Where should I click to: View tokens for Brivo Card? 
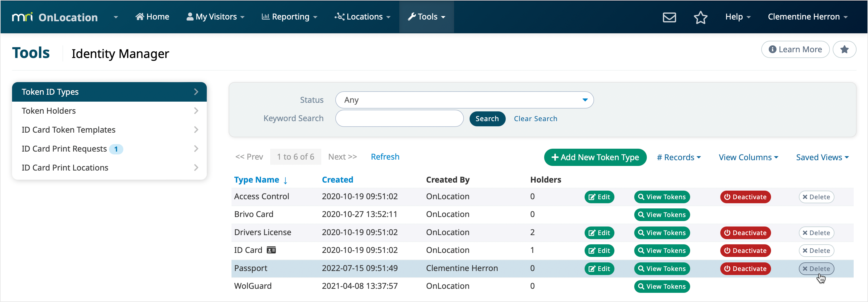662,215
